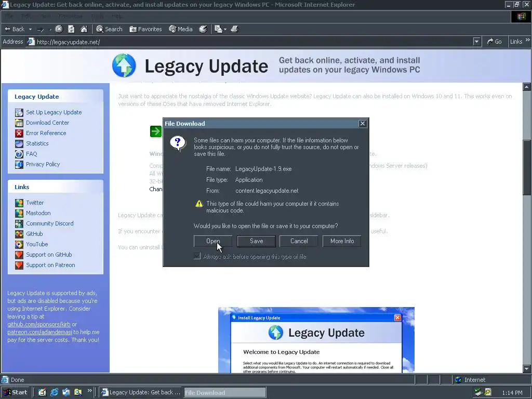
Task: Click the vertical scrollbar thumb
Action: coord(527,167)
